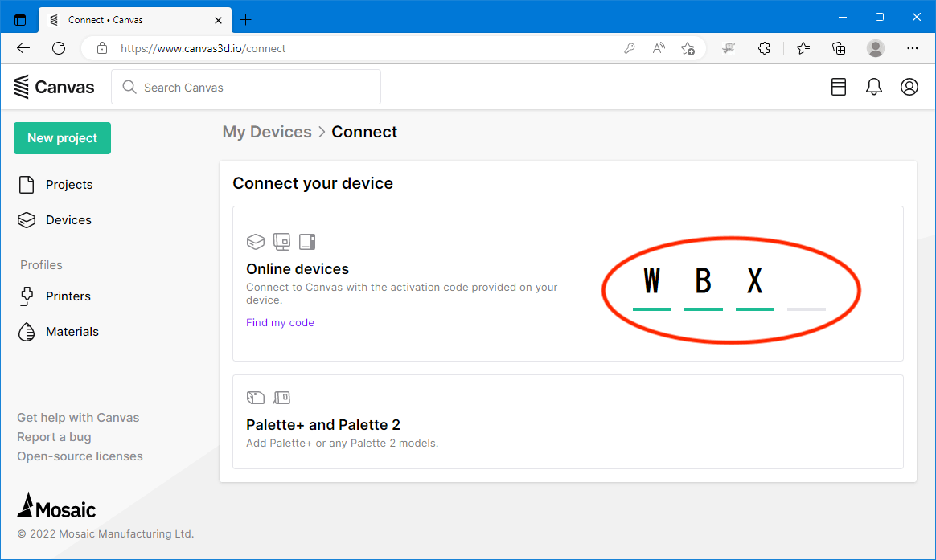The image size is (936, 560).
Task: Select third activation code box containing X
Action: [x=755, y=287]
